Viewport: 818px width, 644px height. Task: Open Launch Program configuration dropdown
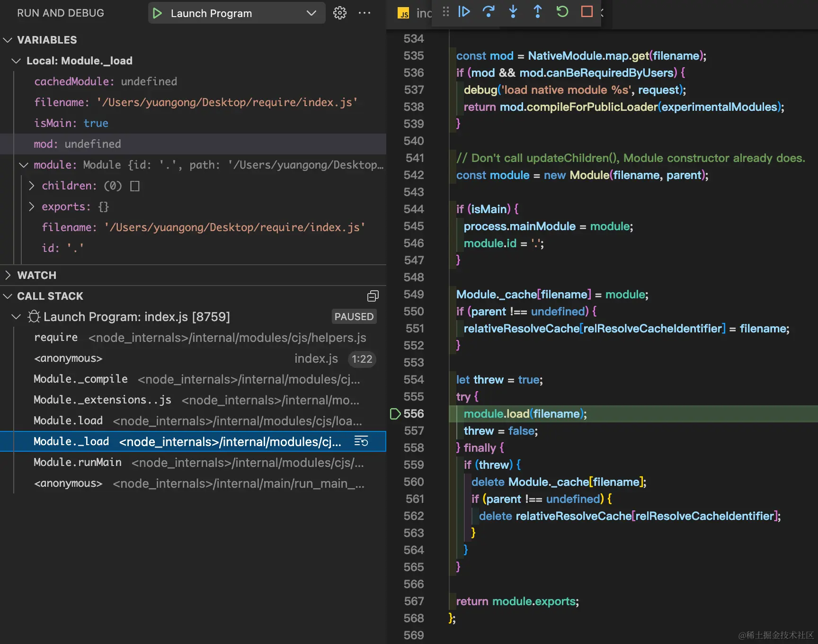(311, 13)
